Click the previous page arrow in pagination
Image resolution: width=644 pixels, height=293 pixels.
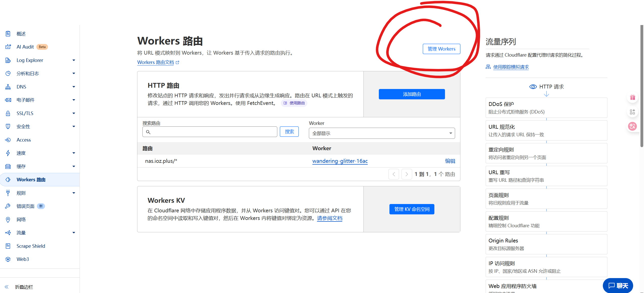pos(394,174)
